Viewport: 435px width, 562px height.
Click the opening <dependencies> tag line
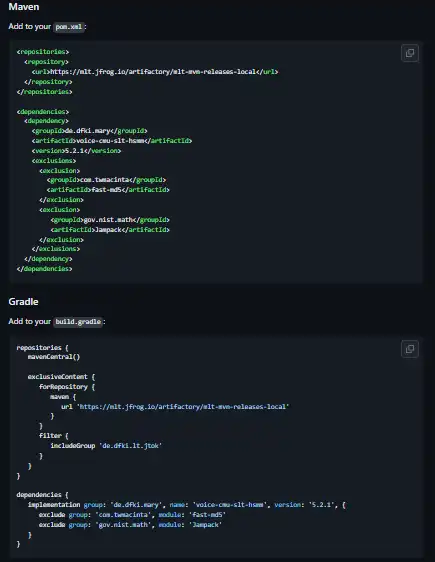pyautogui.click(x=43, y=112)
